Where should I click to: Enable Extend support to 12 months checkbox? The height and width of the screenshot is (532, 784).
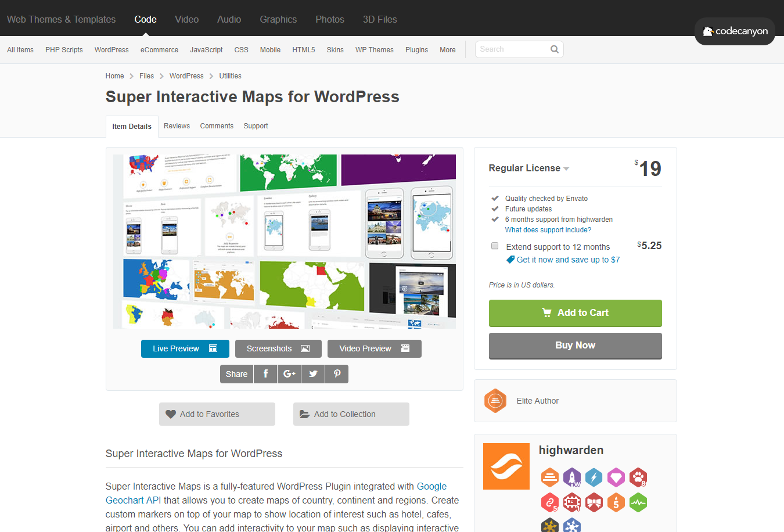pyautogui.click(x=495, y=246)
